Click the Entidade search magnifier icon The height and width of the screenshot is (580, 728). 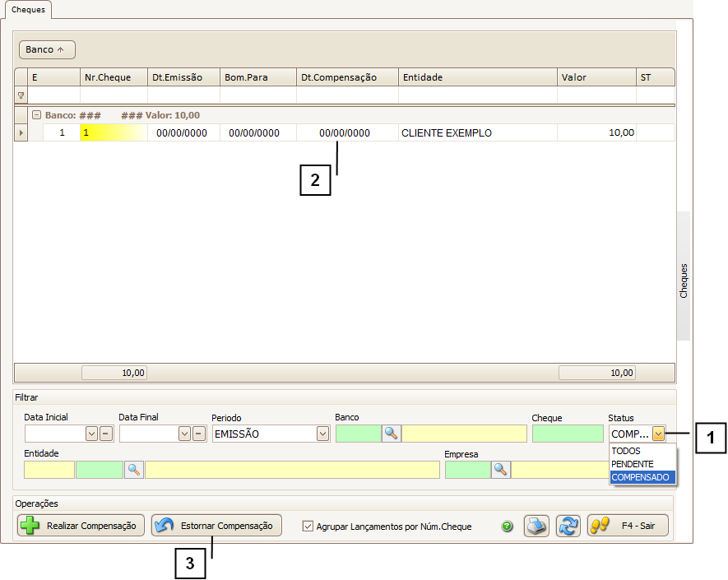(133, 469)
